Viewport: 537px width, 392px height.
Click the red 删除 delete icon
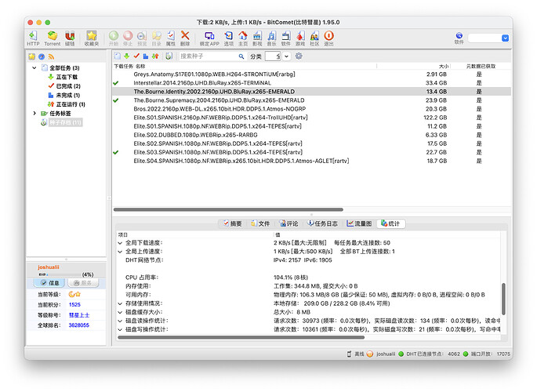pos(185,38)
